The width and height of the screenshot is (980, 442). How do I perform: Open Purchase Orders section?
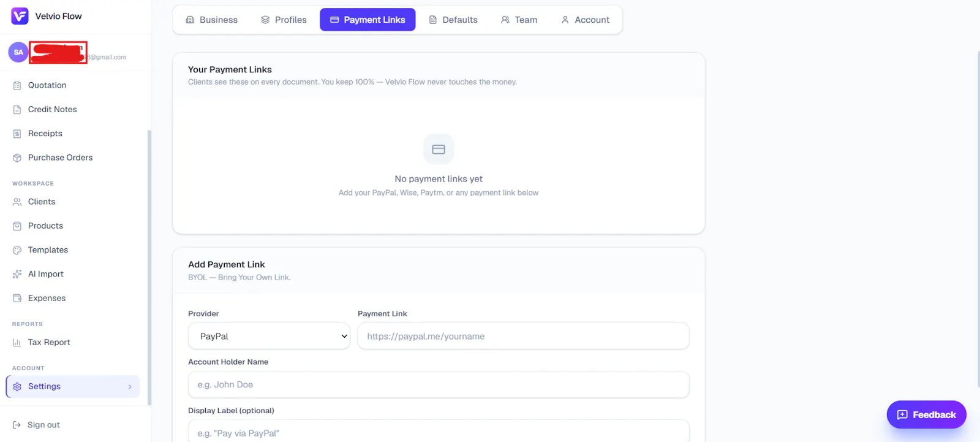(x=73, y=158)
